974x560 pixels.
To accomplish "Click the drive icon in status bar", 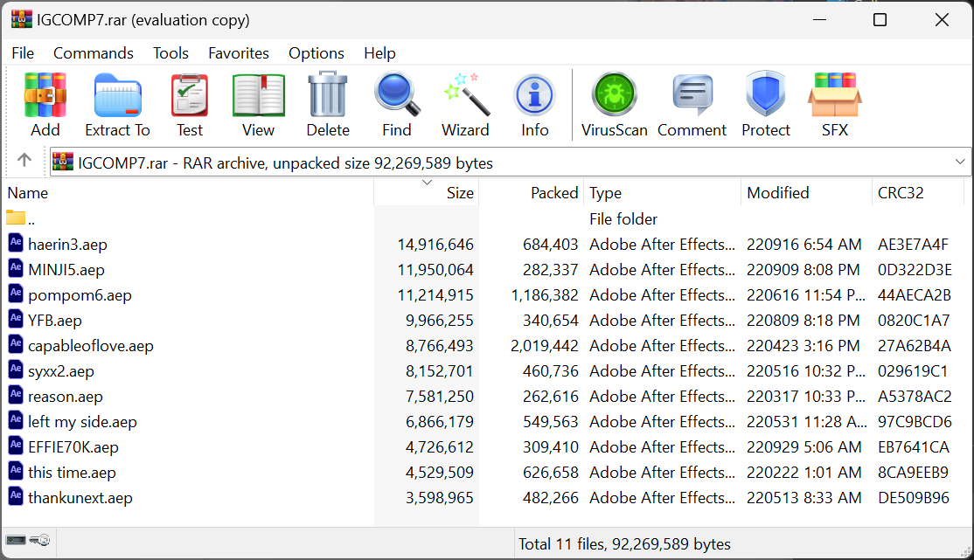I will point(16,540).
